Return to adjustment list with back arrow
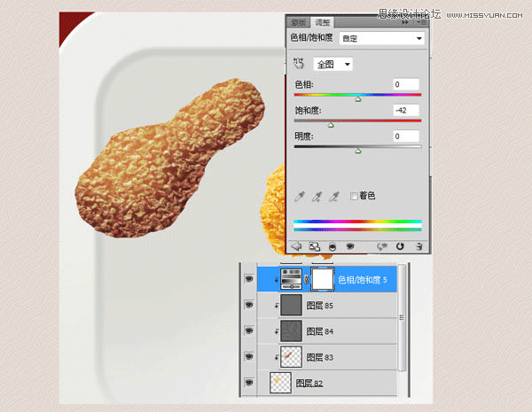The image size is (532, 412). tap(296, 246)
